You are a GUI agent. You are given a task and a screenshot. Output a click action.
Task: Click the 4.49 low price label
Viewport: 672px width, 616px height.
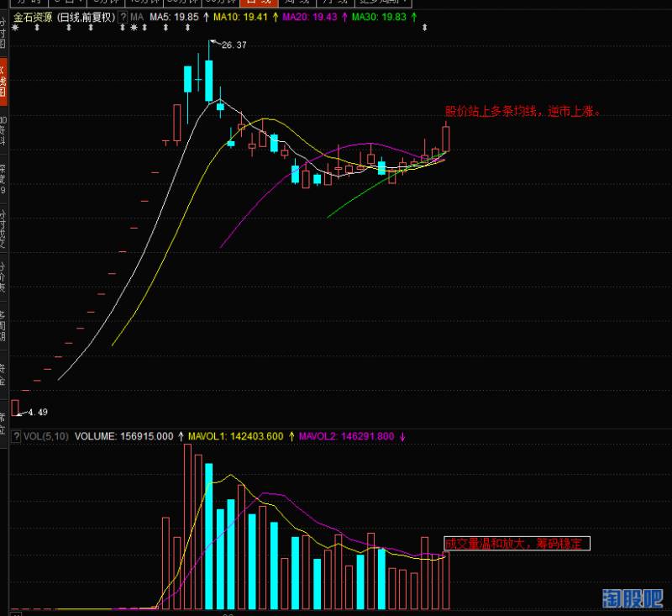38,413
